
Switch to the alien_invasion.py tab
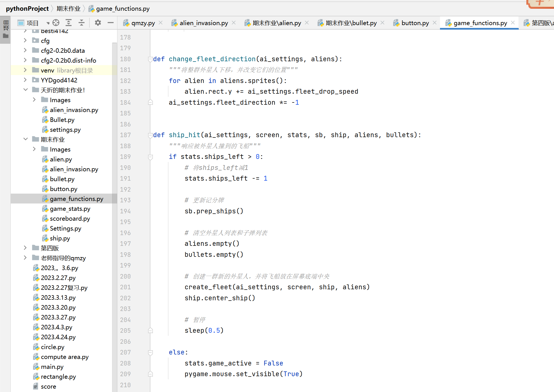coord(204,23)
